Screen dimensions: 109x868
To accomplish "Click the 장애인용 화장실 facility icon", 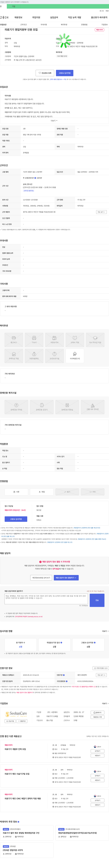I will pyautogui.click(x=67, y=407).
